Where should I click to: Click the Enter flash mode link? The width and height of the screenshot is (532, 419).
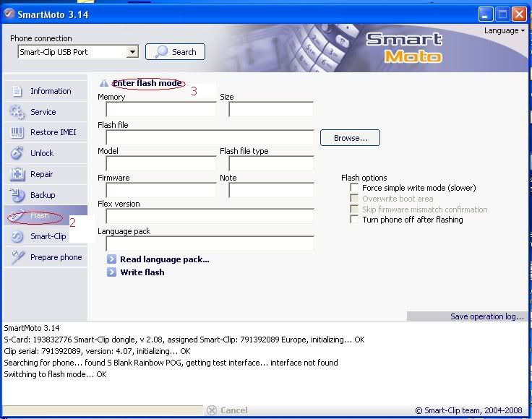pyautogui.click(x=147, y=83)
